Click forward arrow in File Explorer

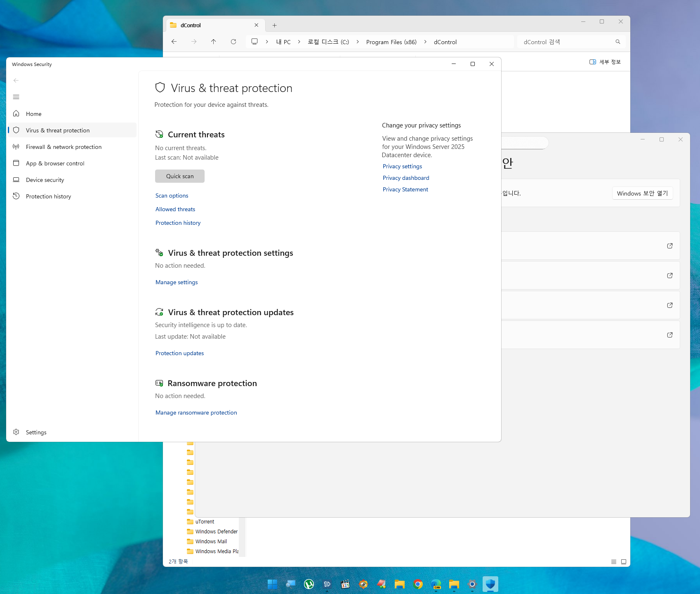pyautogui.click(x=194, y=42)
